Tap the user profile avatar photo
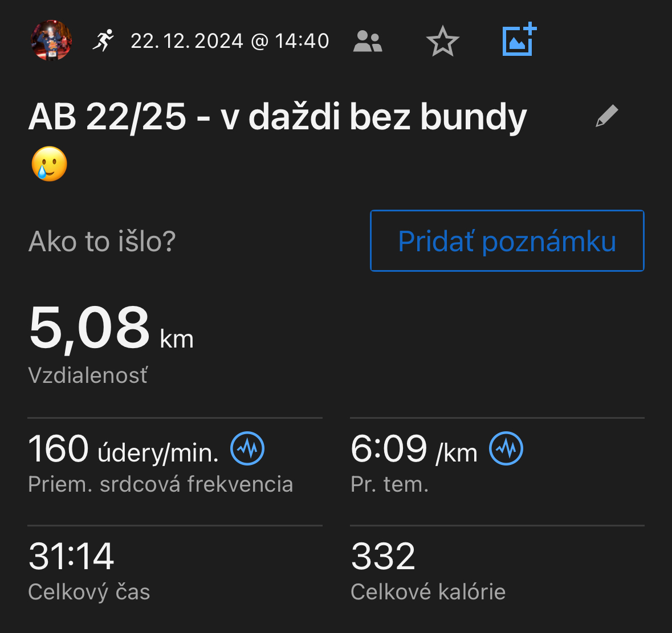This screenshot has width=672, height=633. click(x=51, y=40)
